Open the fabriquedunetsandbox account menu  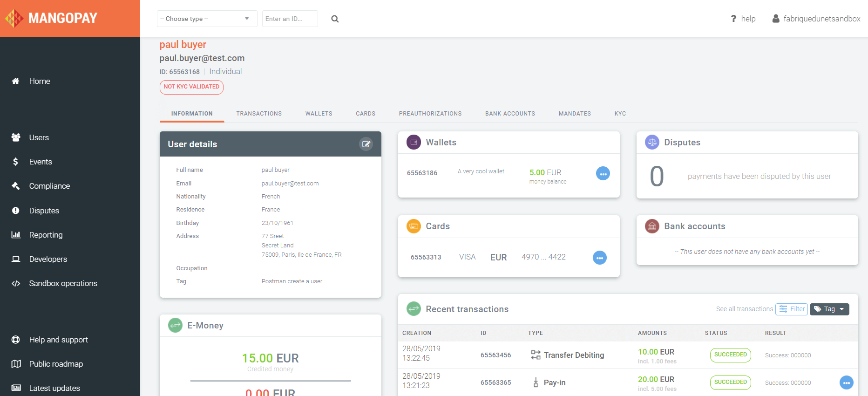point(816,19)
